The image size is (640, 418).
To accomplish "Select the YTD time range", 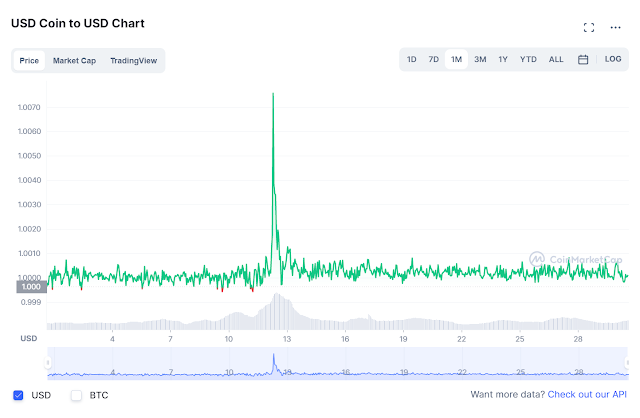I will [528, 60].
